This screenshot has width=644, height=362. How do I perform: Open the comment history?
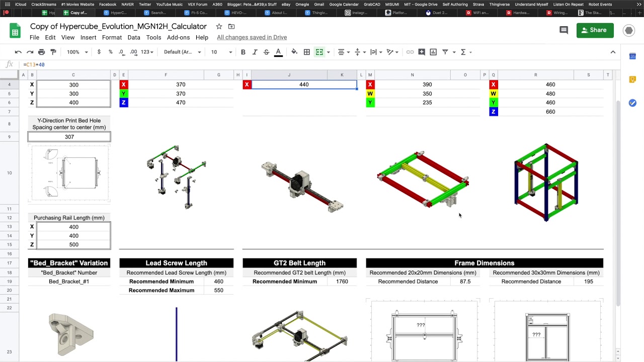click(563, 30)
